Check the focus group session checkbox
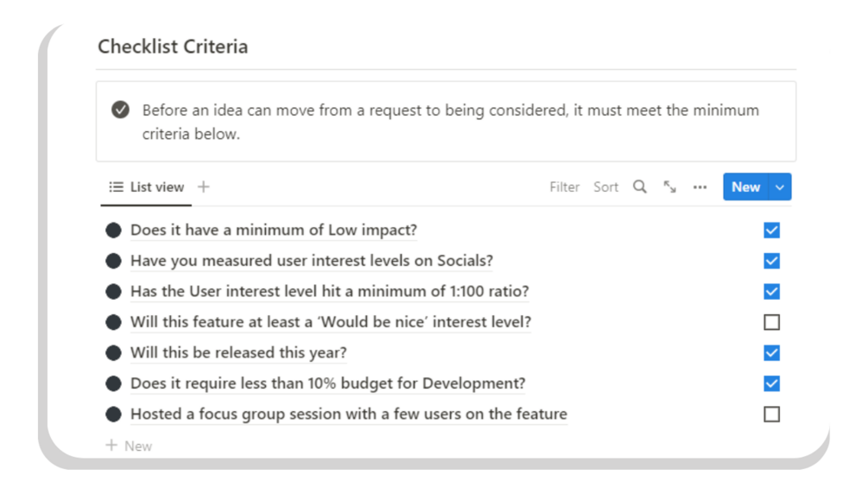The height and width of the screenshot is (488, 868). tap(771, 415)
